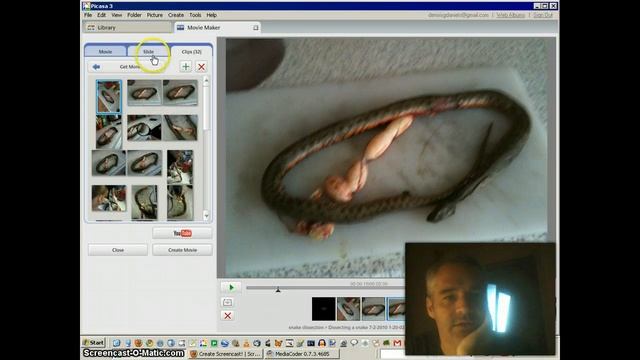
Task: Open the View menu
Action: tap(117, 15)
